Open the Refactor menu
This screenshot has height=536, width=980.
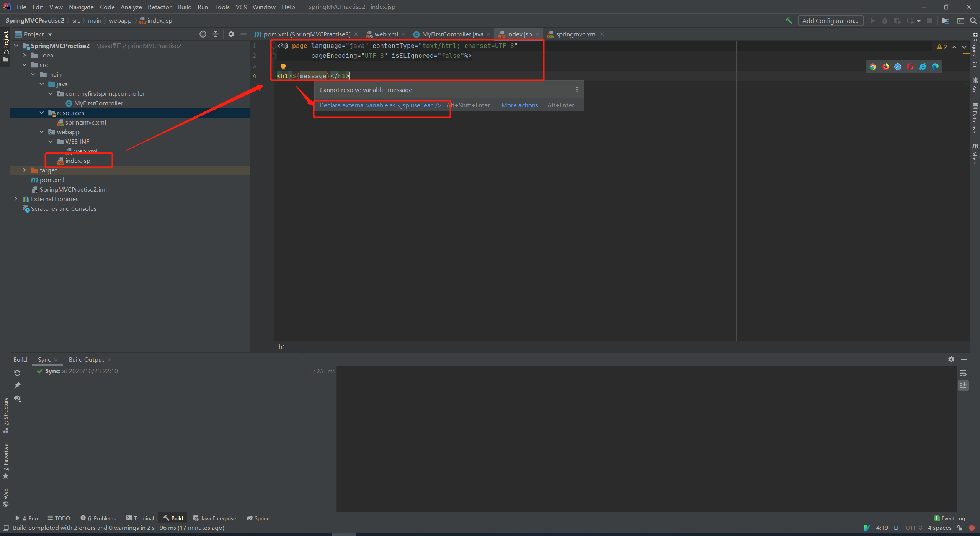point(159,7)
